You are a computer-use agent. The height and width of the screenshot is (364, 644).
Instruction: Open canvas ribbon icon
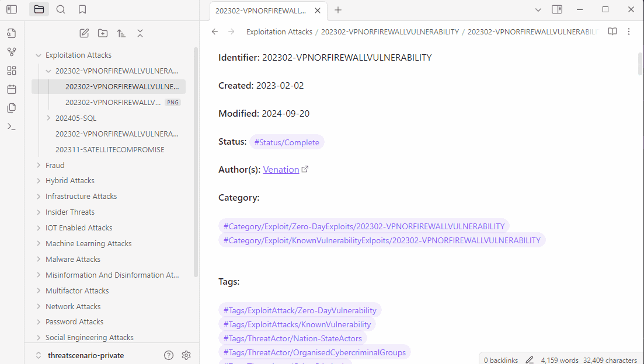click(12, 71)
